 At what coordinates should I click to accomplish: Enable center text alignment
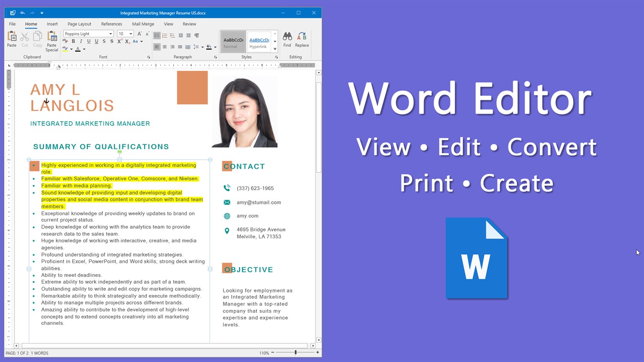click(x=164, y=47)
